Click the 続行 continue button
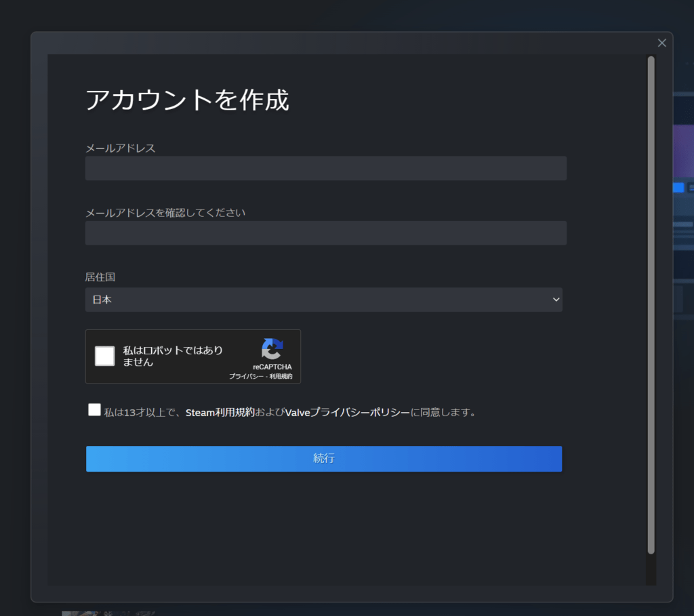The image size is (694, 616). [324, 459]
